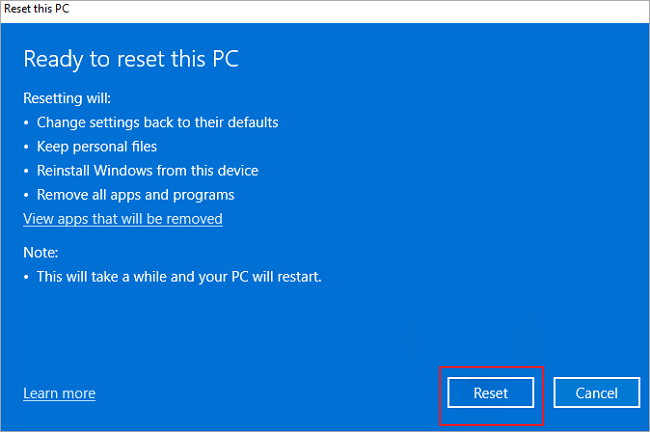650x432 pixels.
Task: Click the PC will restart note text
Action: (179, 276)
